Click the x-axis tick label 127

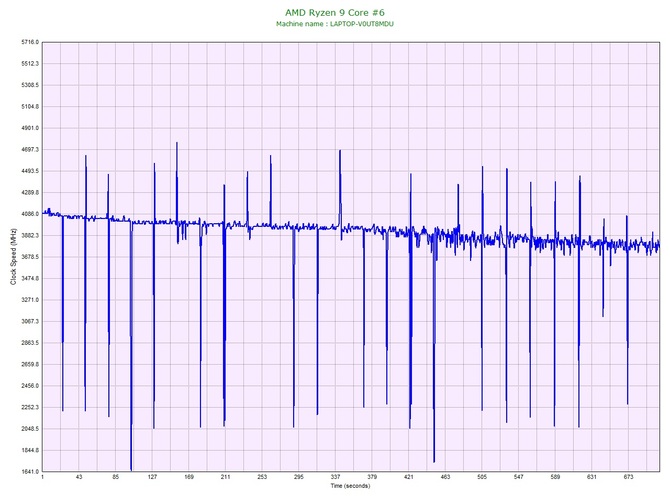tap(152, 477)
